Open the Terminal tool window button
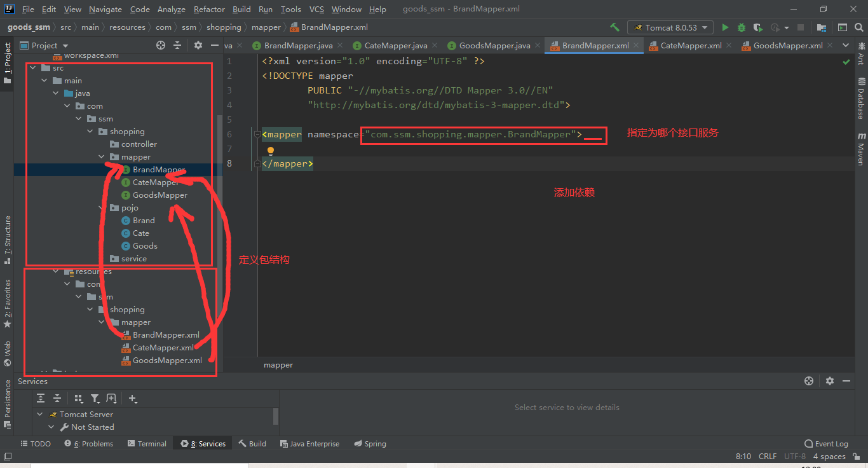 coord(147,444)
